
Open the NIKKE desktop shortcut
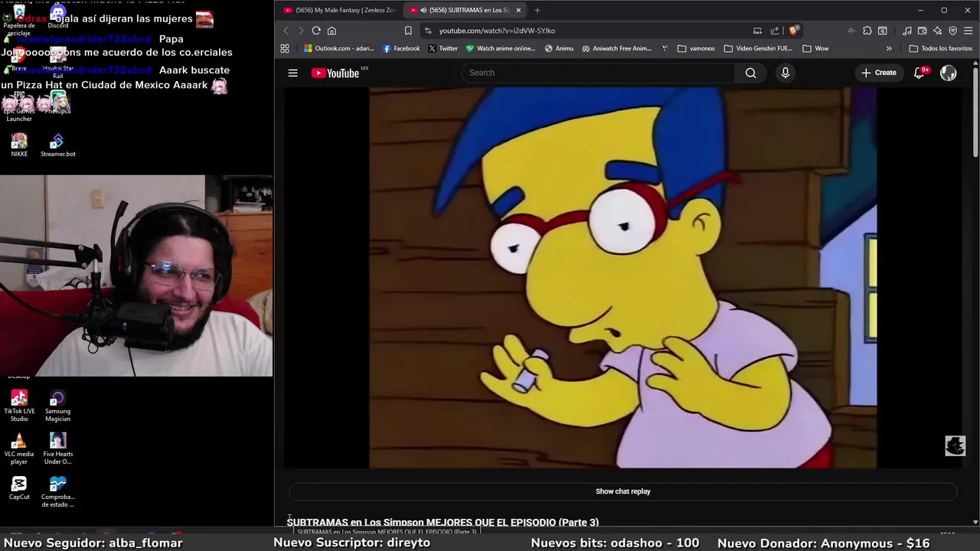tap(19, 145)
